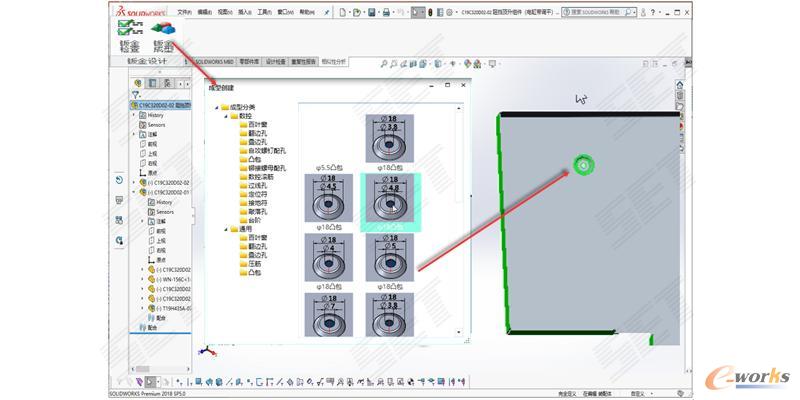Select the Sensors item under the top assembly
800x400 pixels.
tap(152, 124)
